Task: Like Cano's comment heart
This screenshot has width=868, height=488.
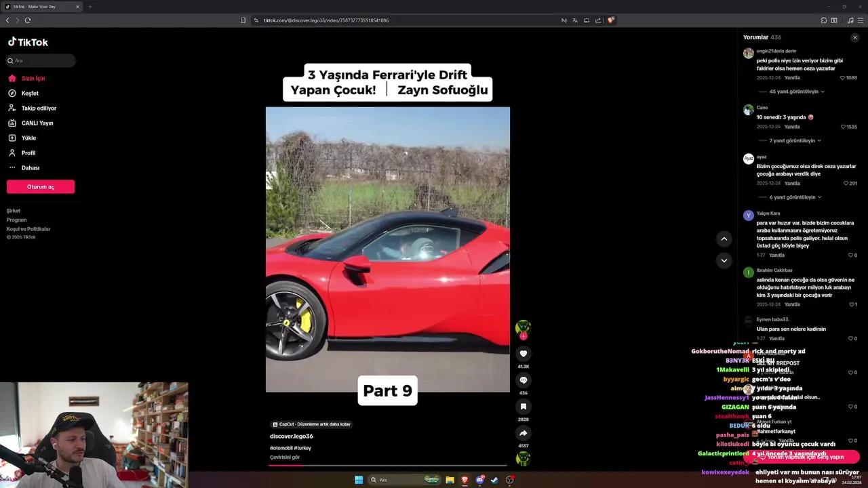Action: pos(843,127)
